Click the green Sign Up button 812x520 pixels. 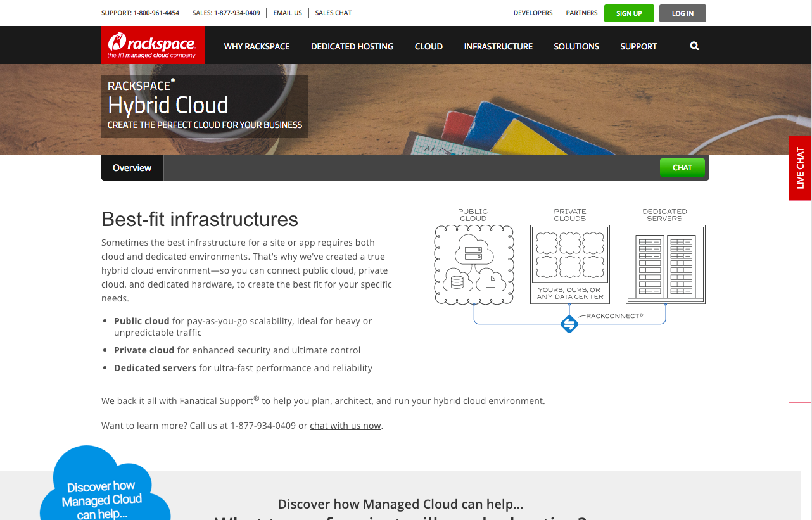[x=629, y=13]
